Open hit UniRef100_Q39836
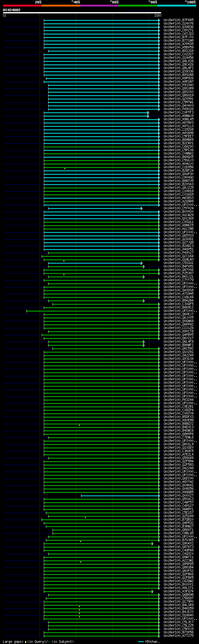Image resolution: width=199 pixels, height=644 pixels. [178, 27]
